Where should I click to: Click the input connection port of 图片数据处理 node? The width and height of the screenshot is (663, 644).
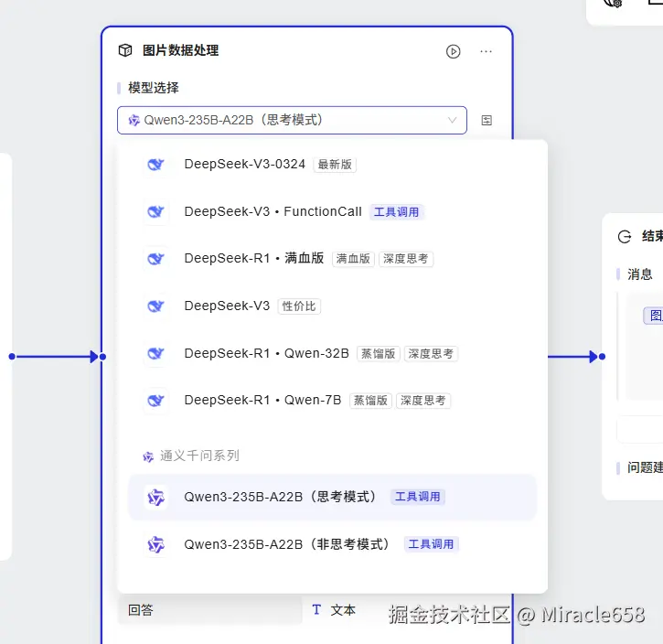[102, 357]
